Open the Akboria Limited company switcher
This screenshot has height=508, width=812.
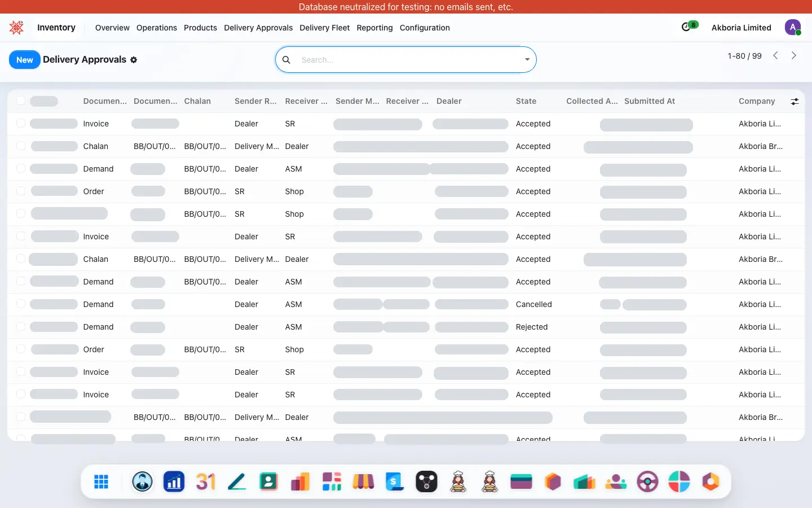741,28
